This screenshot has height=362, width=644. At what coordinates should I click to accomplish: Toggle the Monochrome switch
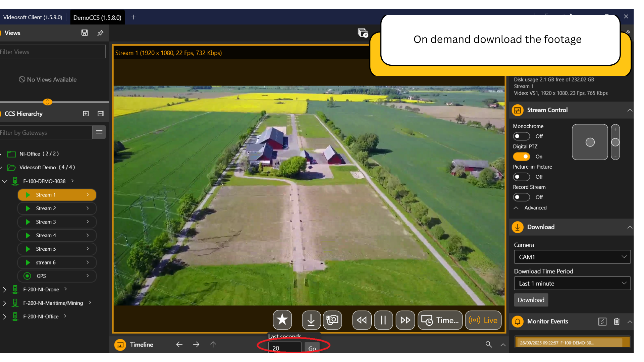point(521,136)
